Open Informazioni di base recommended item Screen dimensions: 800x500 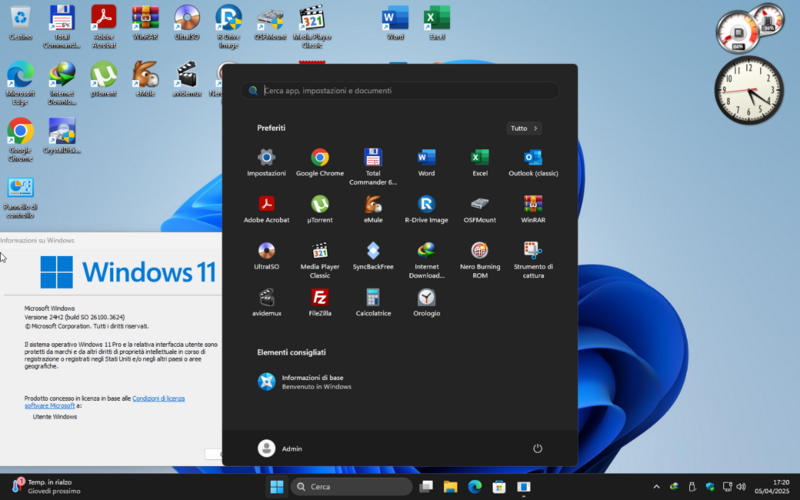point(305,382)
